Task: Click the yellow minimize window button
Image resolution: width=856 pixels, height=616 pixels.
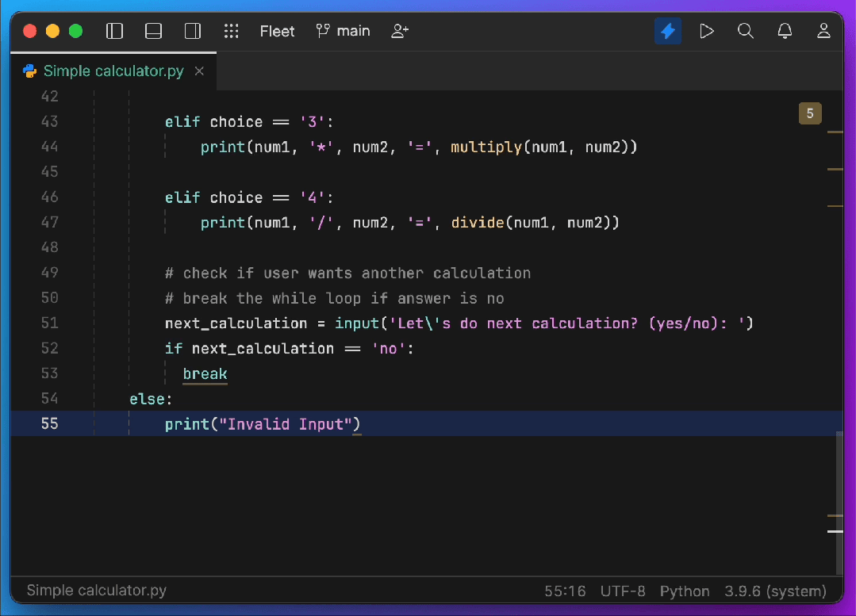Action: click(53, 31)
